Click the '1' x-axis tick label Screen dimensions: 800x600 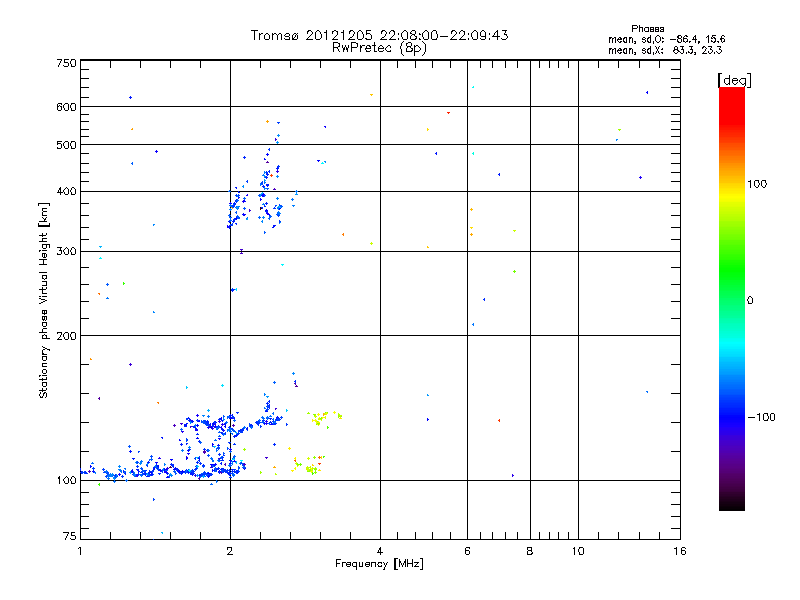click(80, 551)
